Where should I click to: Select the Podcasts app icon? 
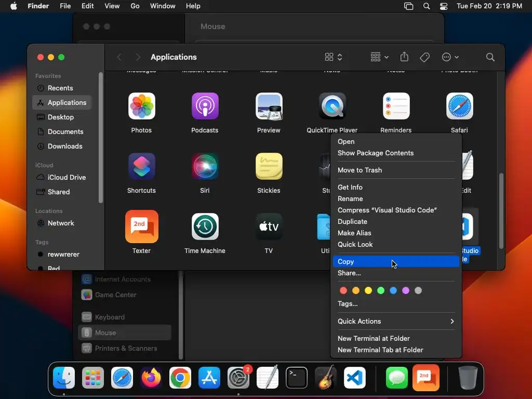(x=205, y=106)
